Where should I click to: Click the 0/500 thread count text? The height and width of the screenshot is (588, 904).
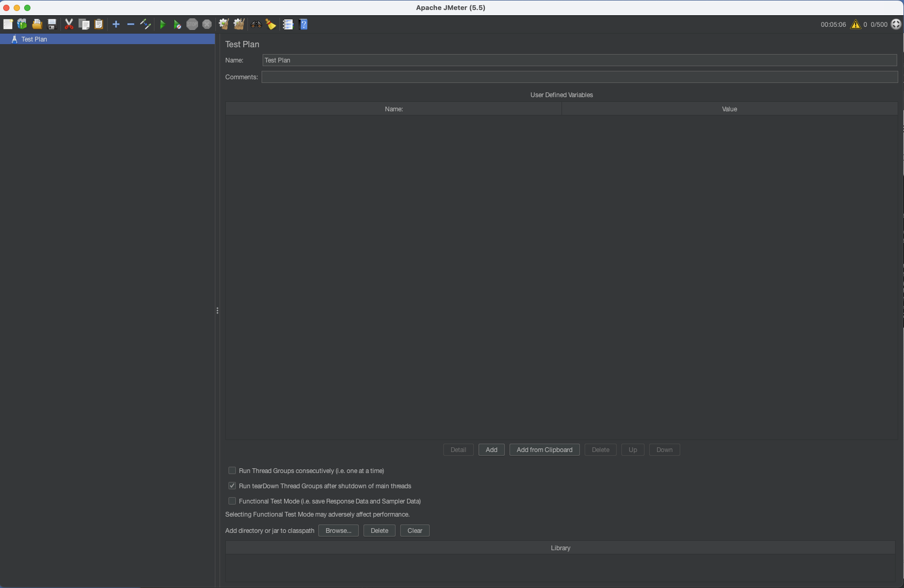(879, 25)
